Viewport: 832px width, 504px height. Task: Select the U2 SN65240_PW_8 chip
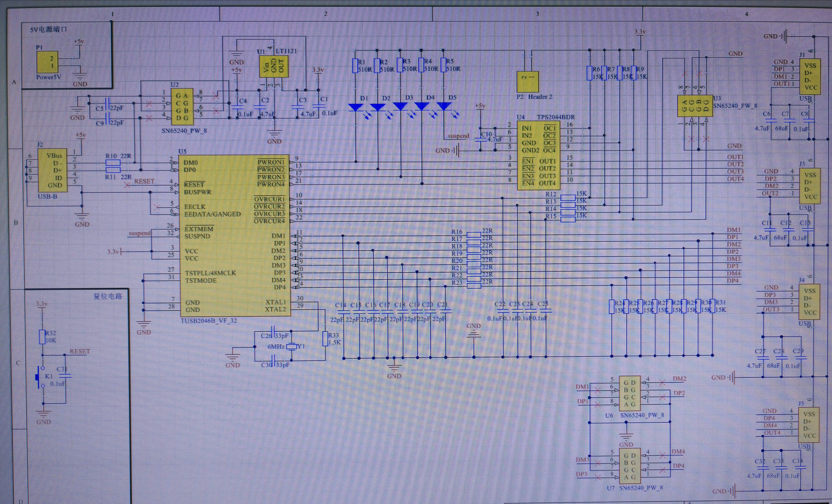(182, 107)
